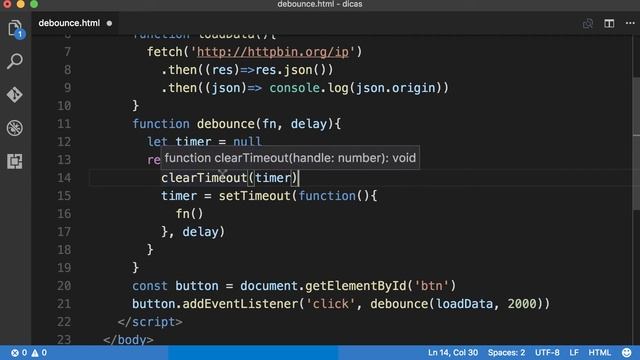Open the Debug view icon
This screenshot has height=360, width=640.
click(x=15, y=128)
